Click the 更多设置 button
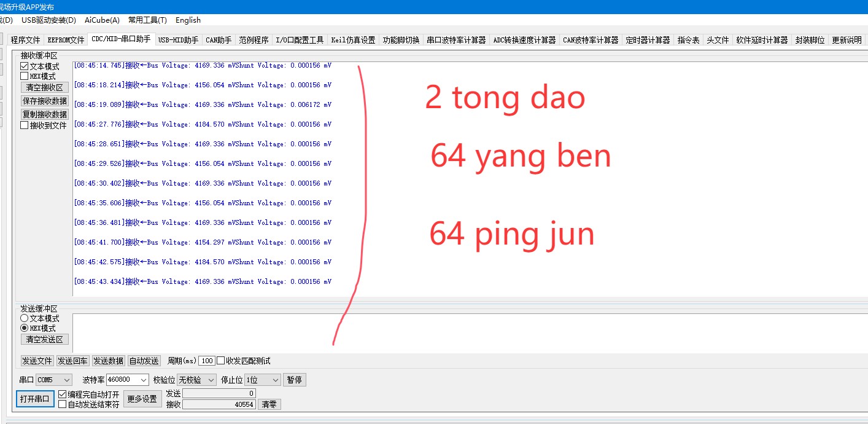 tap(142, 399)
